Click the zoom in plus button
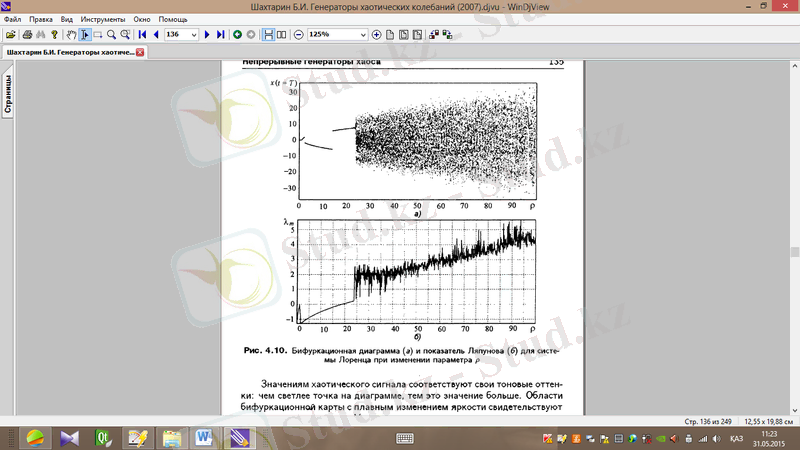Screen dimensions: 800x450 point(376,34)
